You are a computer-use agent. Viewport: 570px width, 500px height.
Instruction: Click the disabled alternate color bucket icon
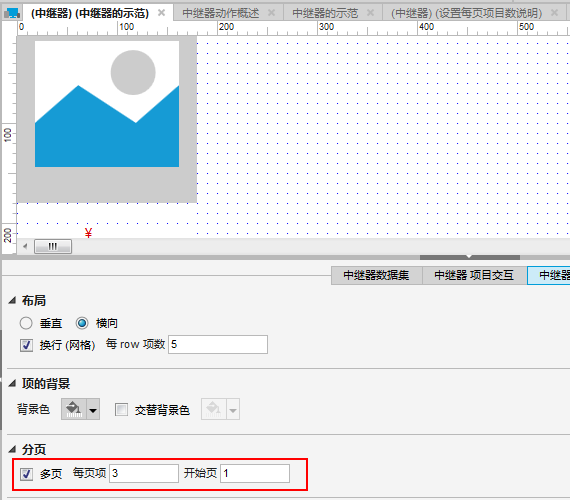coord(214,409)
